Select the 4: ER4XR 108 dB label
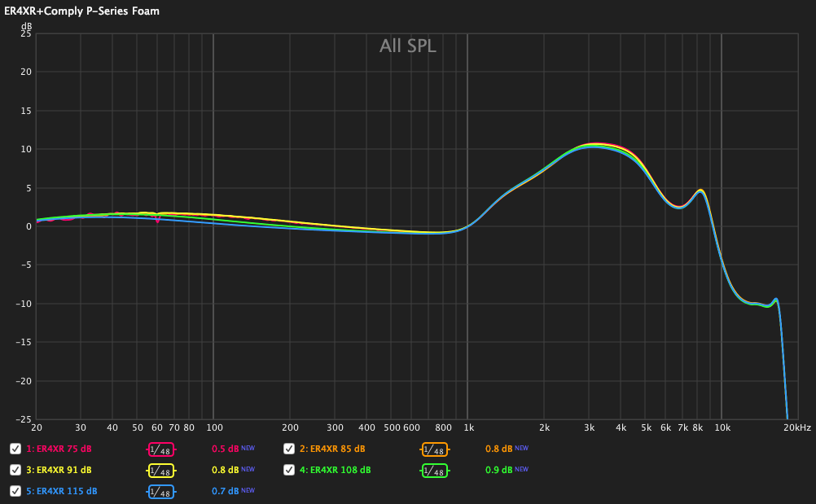Screen dimensions: 816x504 [x=336, y=470]
